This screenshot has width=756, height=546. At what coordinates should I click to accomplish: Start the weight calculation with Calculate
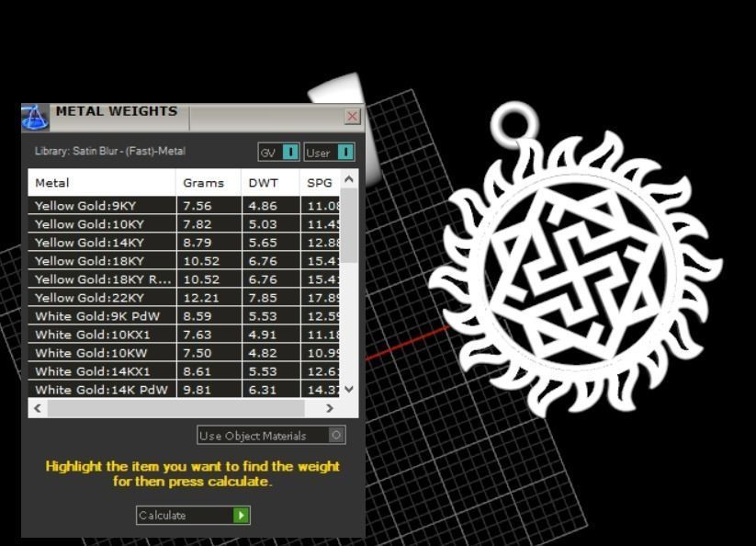pos(193,515)
